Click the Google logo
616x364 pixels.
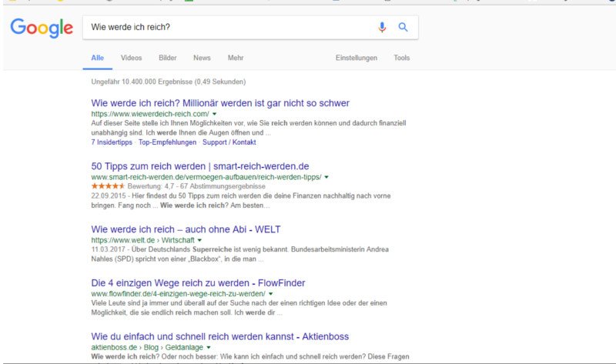pyautogui.click(x=42, y=28)
